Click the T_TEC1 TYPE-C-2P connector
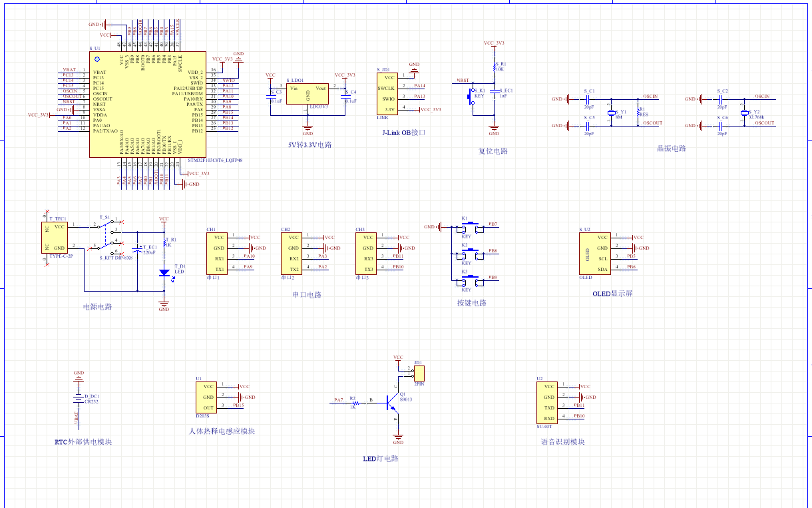The image size is (812, 508). tap(58, 236)
